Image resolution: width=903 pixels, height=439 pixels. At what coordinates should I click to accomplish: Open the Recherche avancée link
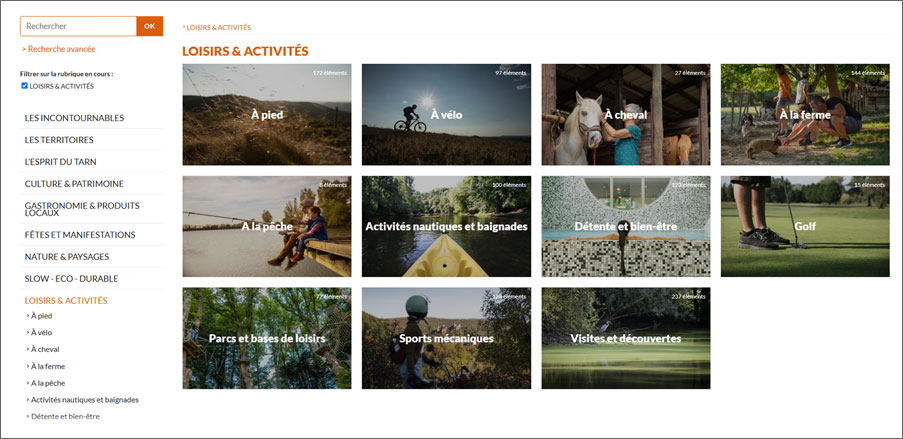[x=59, y=49]
